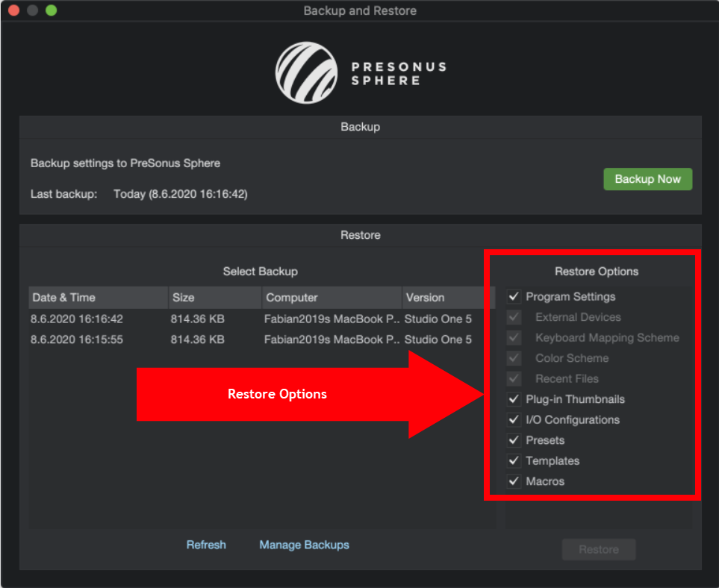Click the Backup Now button
This screenshot has height=588, width=719.
647,179
